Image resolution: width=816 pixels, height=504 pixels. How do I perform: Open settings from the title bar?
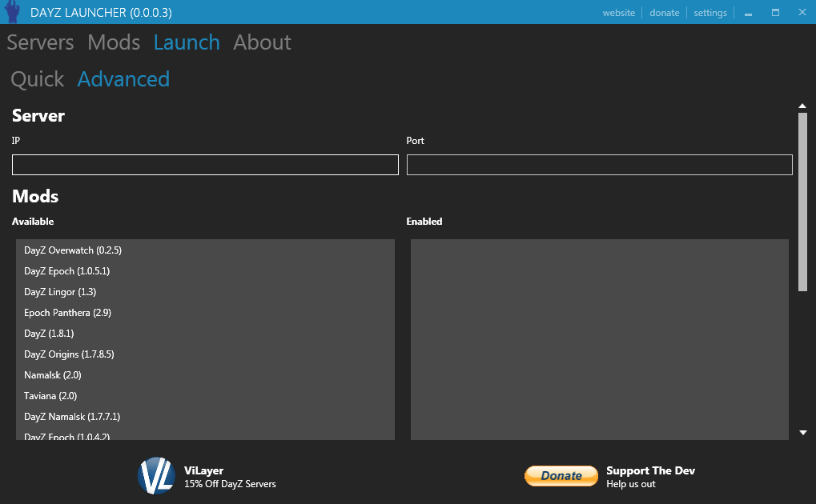tap(709, 13)
